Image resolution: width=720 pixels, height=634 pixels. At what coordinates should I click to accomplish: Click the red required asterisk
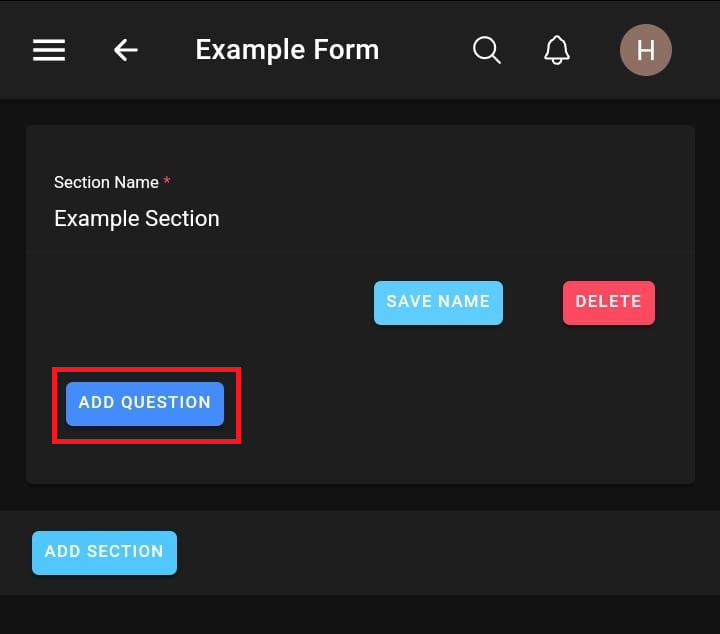coord(167,182)
